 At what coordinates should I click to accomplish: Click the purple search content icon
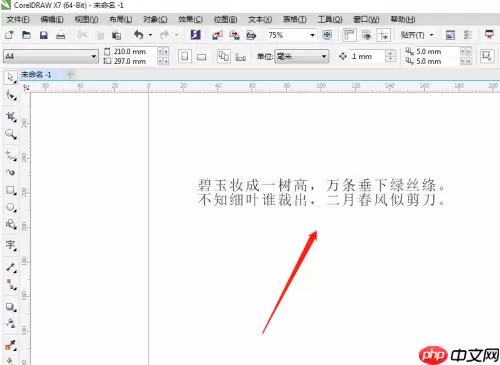[x=196, y=35]
